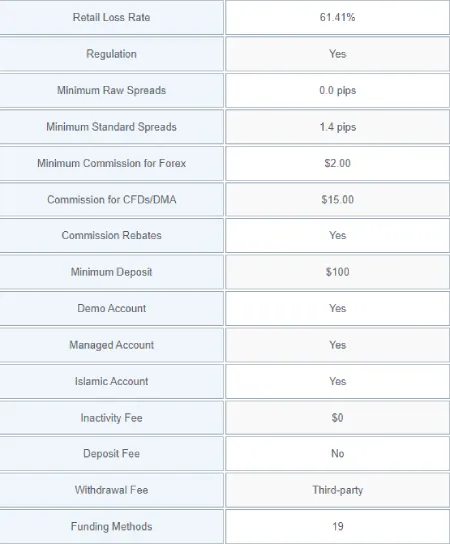Click the Demo Account label
The width and height of the screenshot is (450, 544).
click(x=111, y=308)
